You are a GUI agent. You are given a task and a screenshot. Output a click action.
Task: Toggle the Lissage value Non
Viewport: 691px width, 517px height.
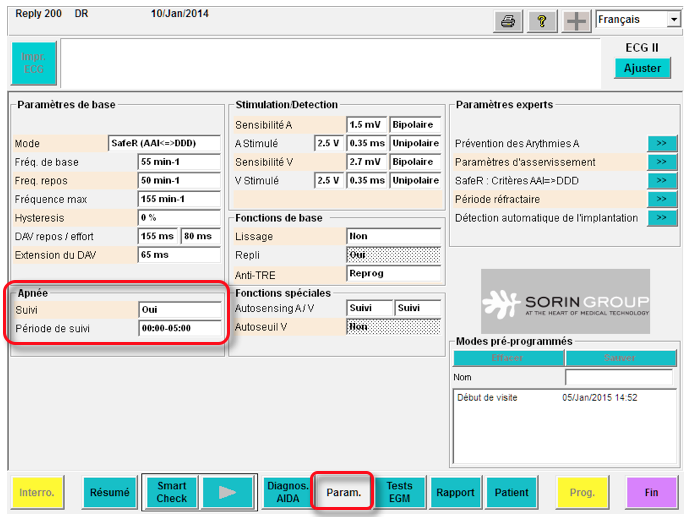(x=393, y=236)
